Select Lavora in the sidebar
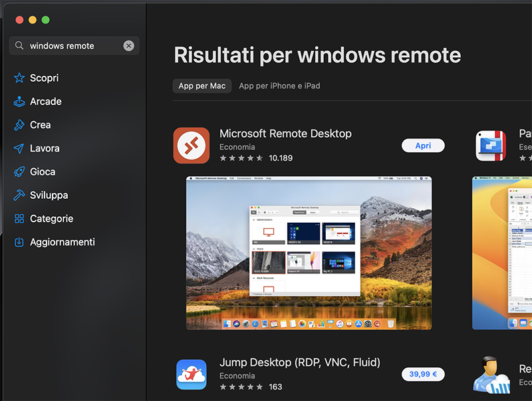This screenshot has width=532, height=401. [x=45, y=148]
